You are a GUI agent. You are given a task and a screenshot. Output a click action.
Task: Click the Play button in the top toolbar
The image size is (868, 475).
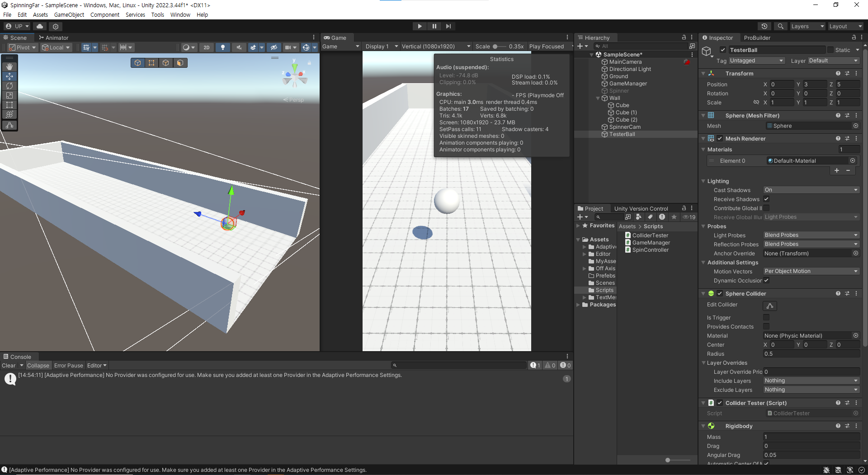pyautogui.click(x=420, y=26)
